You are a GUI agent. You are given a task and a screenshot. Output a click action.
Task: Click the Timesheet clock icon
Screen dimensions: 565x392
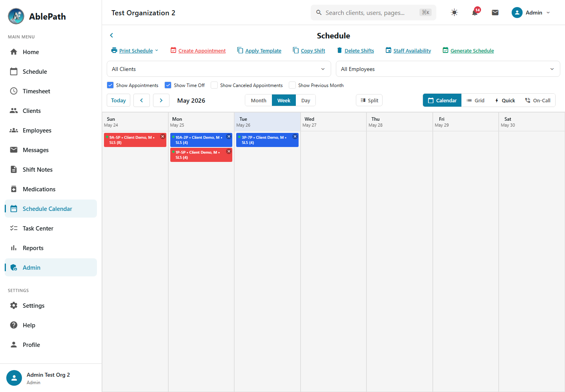(14, 91)
